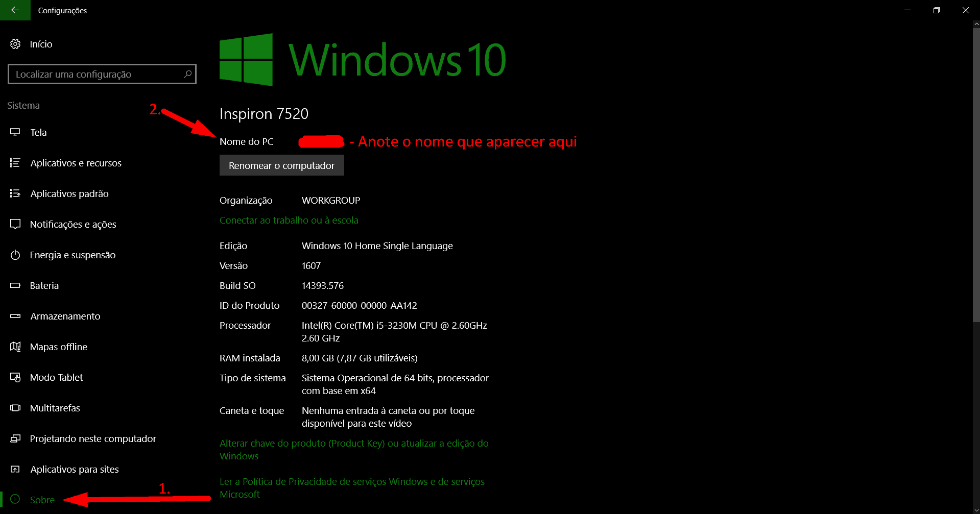Screen dimensions: 980x514
Task: Click scrollbar up arrow
Action: coord(976,24)
